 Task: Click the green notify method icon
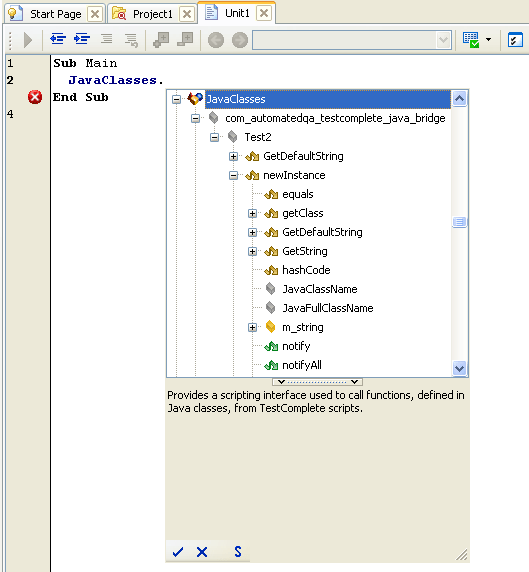(x=271, y=346)
